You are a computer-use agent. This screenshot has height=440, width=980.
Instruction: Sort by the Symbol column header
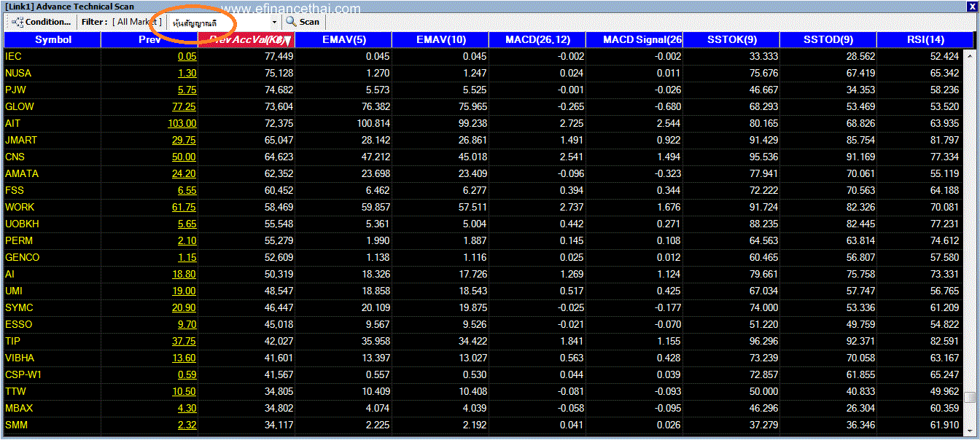tap(52, 40)
